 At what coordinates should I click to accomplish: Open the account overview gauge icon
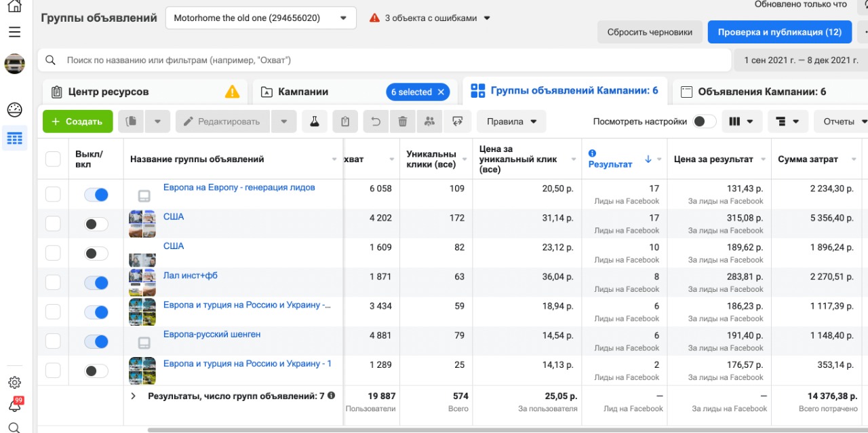14,109
